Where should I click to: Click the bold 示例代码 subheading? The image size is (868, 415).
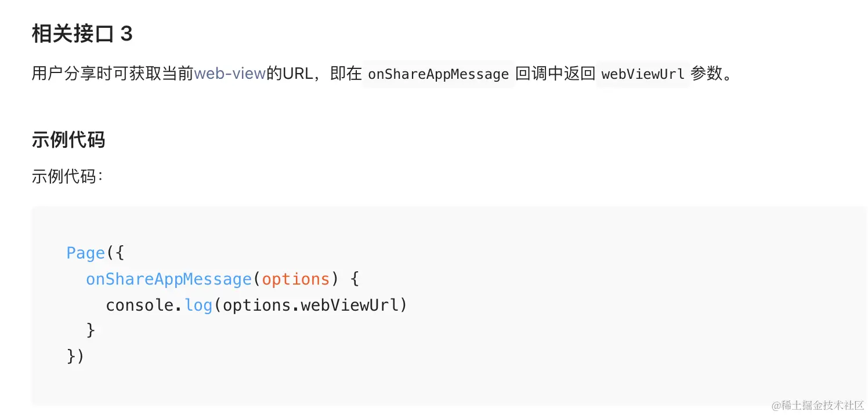(68, 140)
